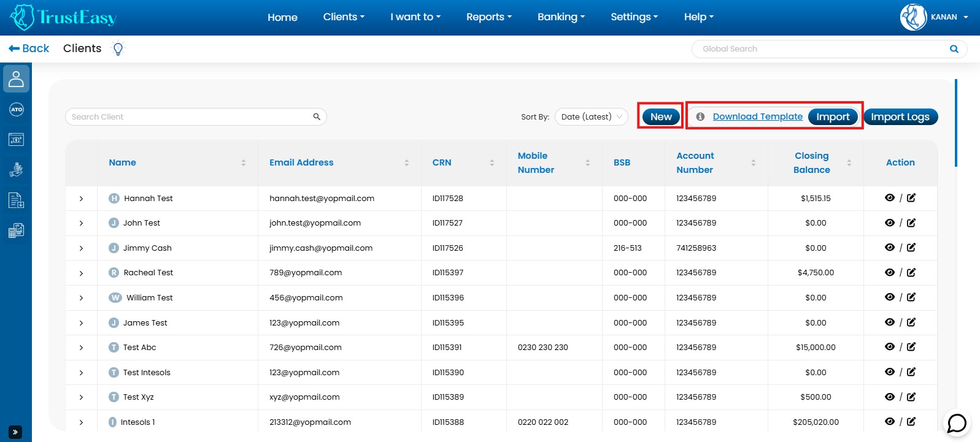Click the ATO icon in left sidebar
The image size is (980, 442).
16,110
